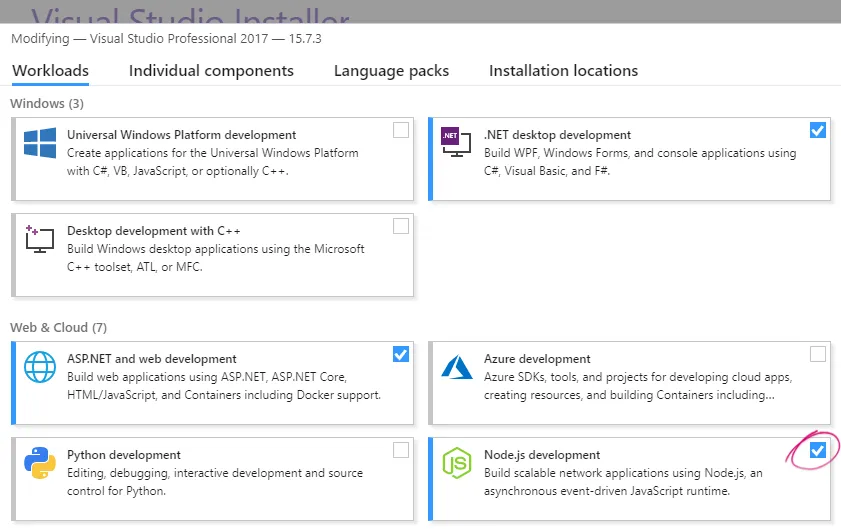
Task: Uncheck the Node.js development checkbox
Action: click(818, 450)
